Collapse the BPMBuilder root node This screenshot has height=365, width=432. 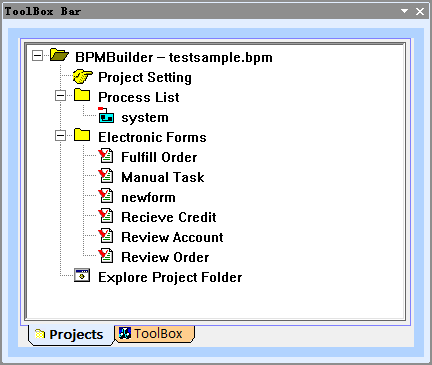[37, 56]
